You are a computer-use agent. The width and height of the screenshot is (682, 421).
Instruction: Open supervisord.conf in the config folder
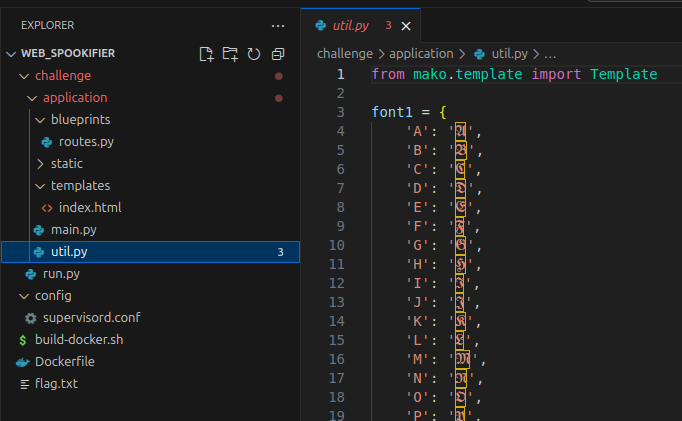coord(92,317)
